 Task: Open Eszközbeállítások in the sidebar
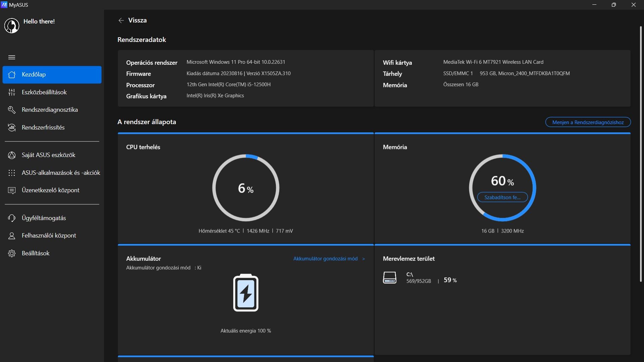click(52, 92)
